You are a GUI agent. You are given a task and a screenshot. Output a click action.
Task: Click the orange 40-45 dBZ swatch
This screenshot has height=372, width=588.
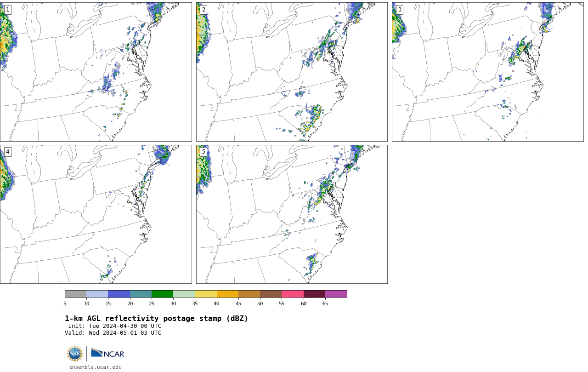coord(227,294)
